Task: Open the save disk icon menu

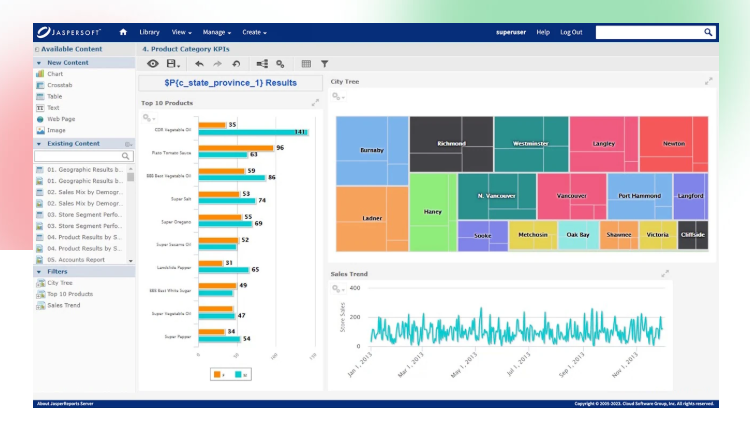Action: coord(173,64)
